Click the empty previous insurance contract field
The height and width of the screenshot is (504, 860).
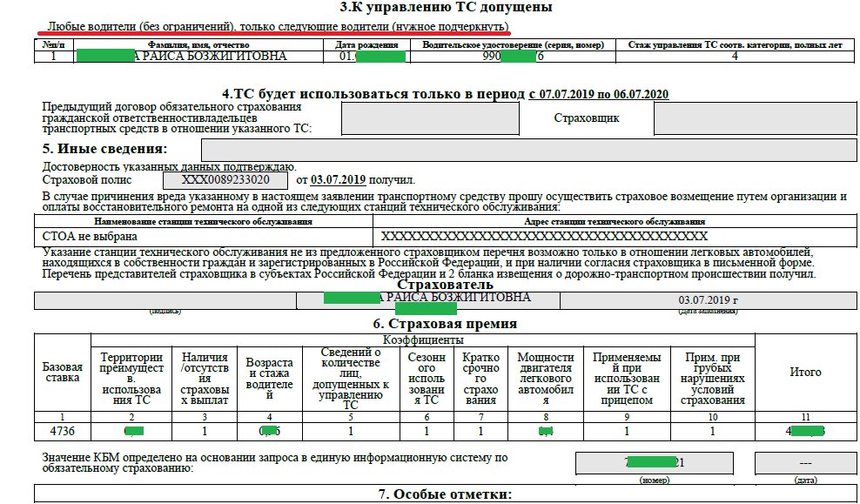coord(430,118)
